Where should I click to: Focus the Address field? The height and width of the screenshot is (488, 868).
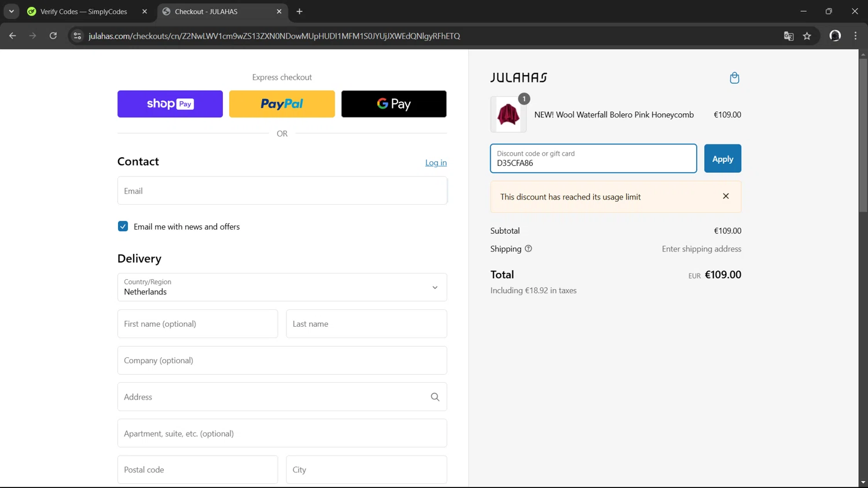tap(282, 397)
